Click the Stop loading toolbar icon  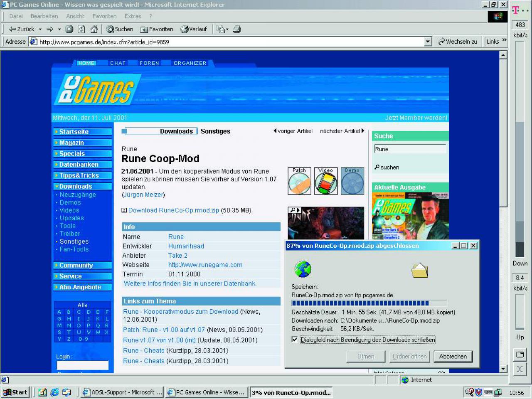coord(69,29)
